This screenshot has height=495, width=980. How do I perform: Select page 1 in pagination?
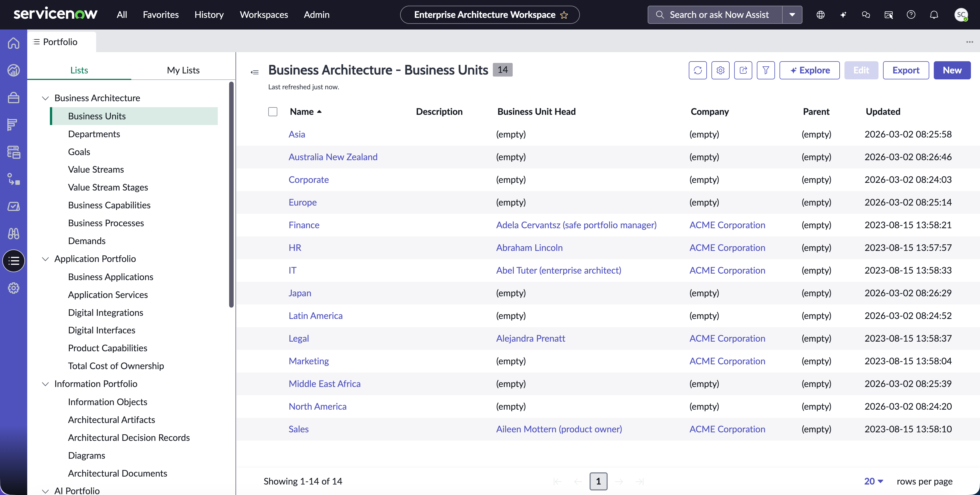point(598,481)
